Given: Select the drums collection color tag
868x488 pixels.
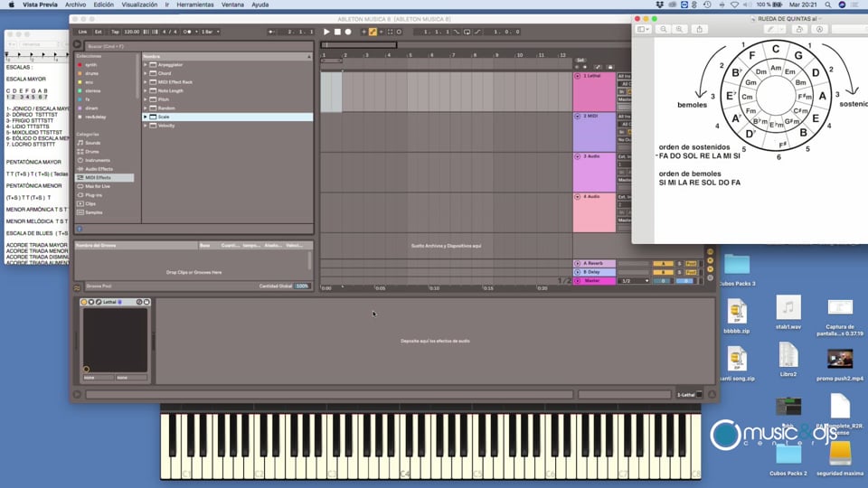Looking at the screenshot, I should click(80, 73).
